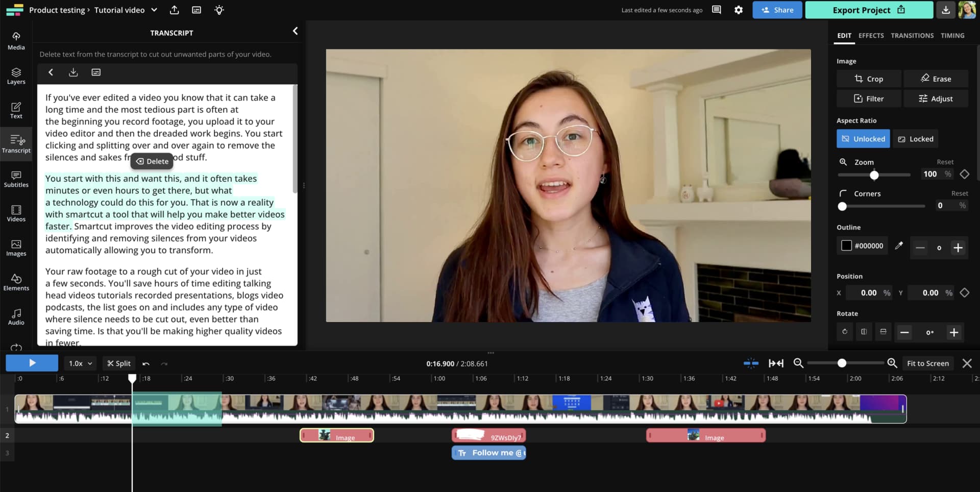Click the Zoom slider handle
The image size is (980, 492).
point(874,175)
